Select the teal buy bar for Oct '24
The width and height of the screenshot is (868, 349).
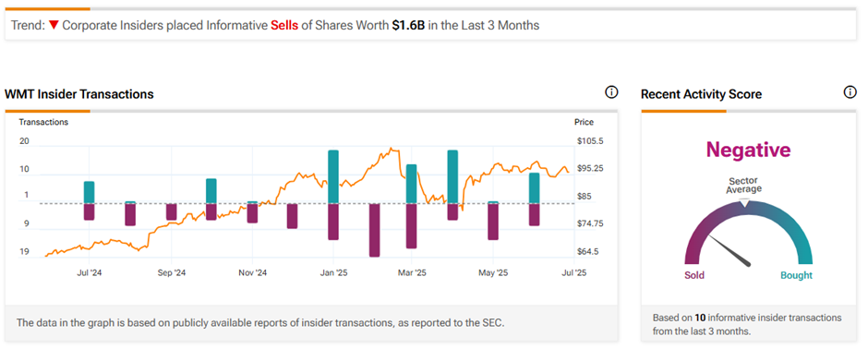pos(211,191)
